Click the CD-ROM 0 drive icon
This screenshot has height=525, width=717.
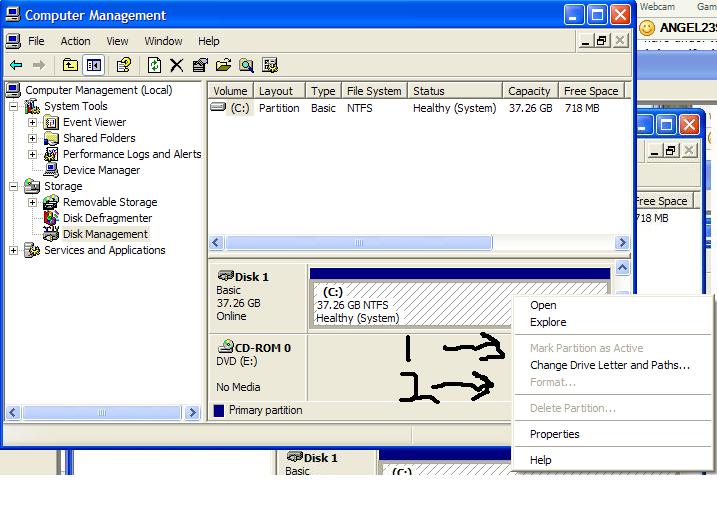(x=225, y=347)
